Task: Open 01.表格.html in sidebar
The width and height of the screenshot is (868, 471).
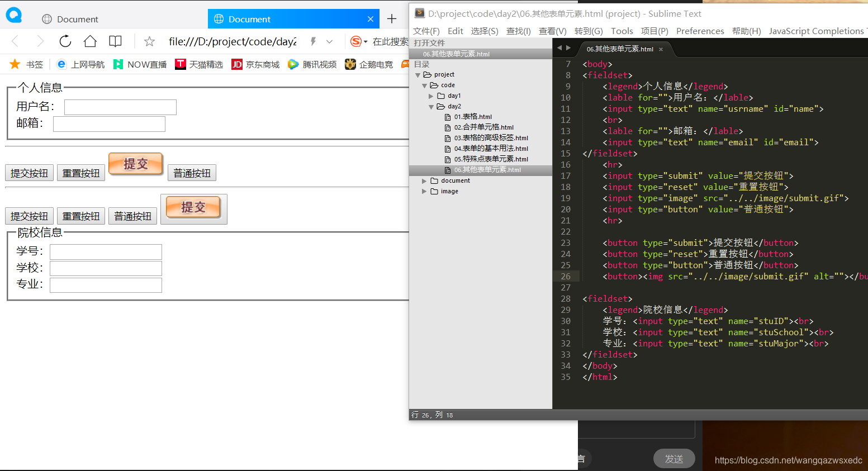Action: tap(473, 117)
